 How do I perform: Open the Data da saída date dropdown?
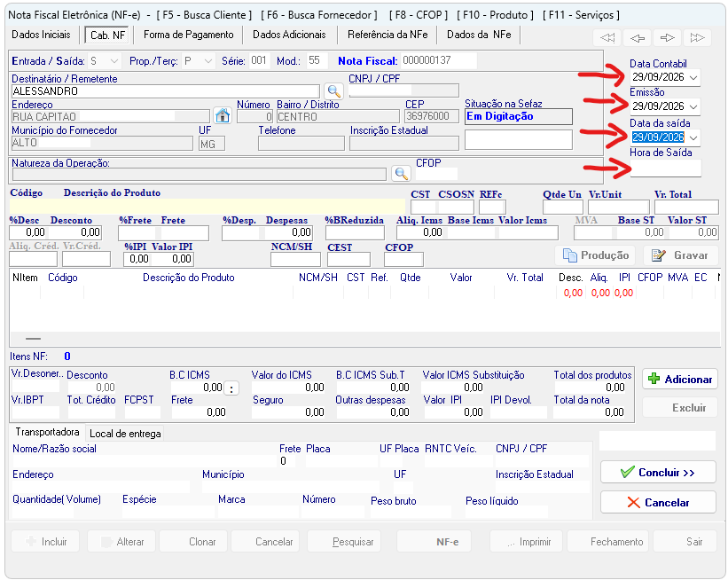click(x=693, y=138)
